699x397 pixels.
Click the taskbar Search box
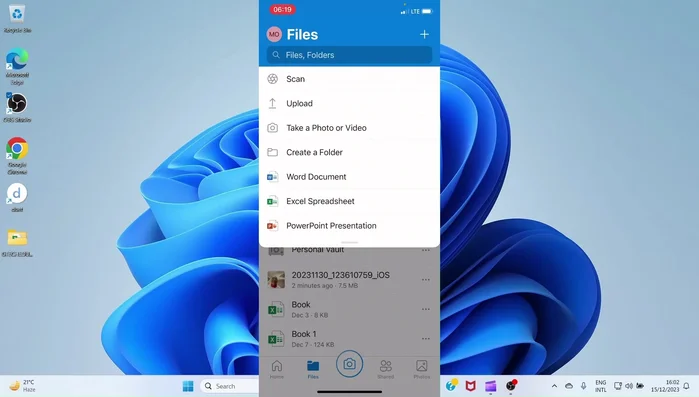[x=230, y=386]
